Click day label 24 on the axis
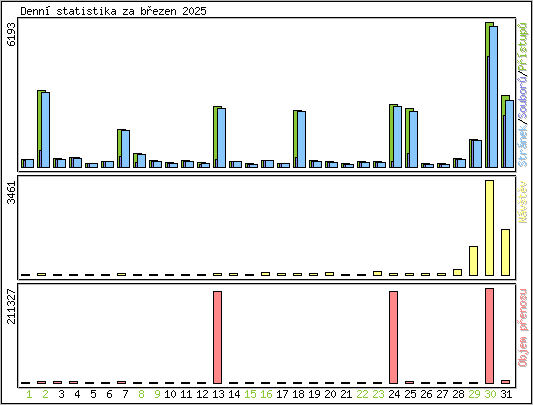This screenshot has width=533, height=405. tap(394, 394)
